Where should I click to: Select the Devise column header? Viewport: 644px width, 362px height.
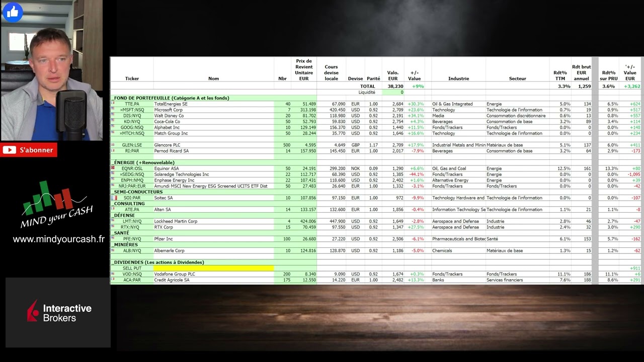tap(355, 78)
